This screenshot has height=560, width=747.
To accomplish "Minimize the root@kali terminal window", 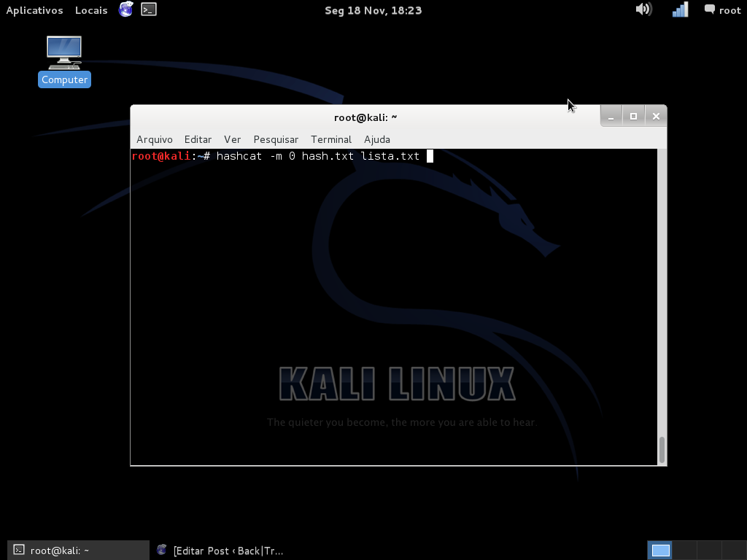I will point(611,116).
